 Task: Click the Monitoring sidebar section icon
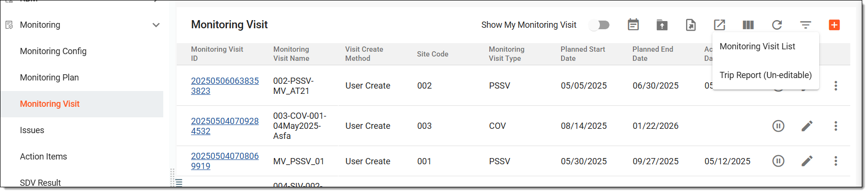click(9, 25)
